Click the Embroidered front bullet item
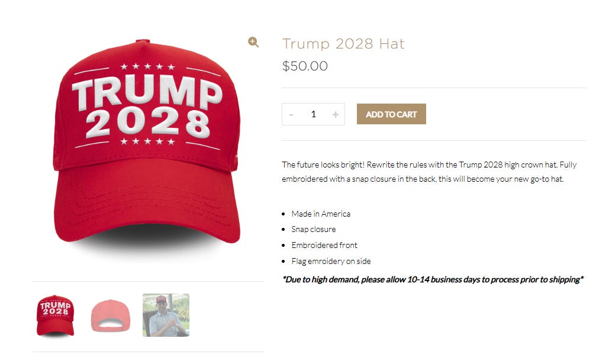Image resolution: width=596 pixels, height=364 pixels. [324, 246]
